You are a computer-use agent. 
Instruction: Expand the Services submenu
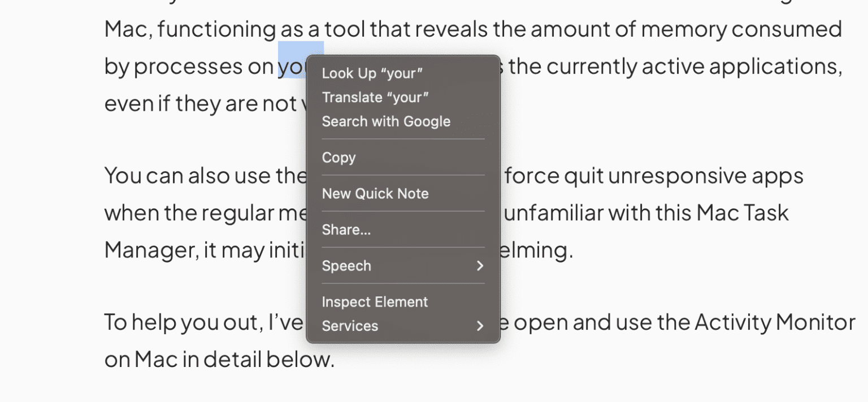click(350, 326)
